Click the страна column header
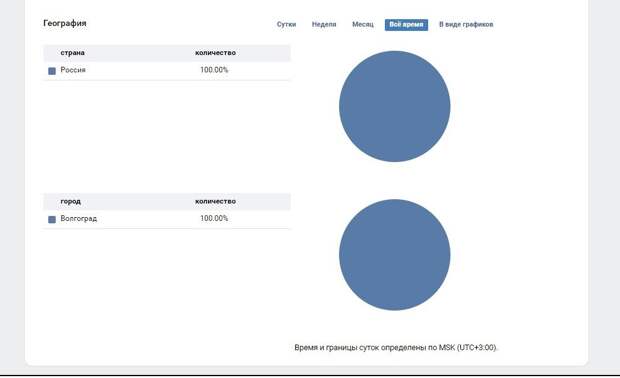 (x=72, y=53)
